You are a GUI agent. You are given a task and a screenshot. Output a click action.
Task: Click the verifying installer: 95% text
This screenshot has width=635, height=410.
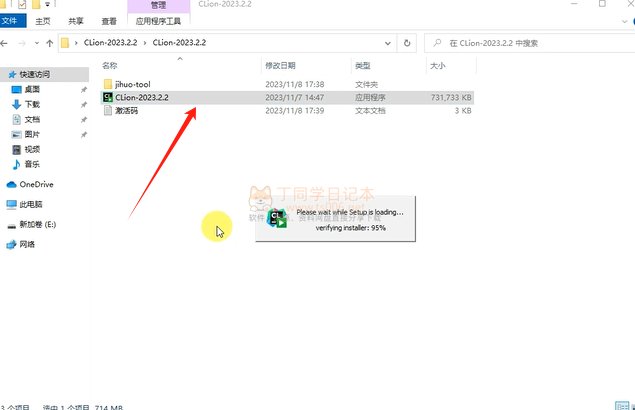pyautogui.click(x=351, y=228)
